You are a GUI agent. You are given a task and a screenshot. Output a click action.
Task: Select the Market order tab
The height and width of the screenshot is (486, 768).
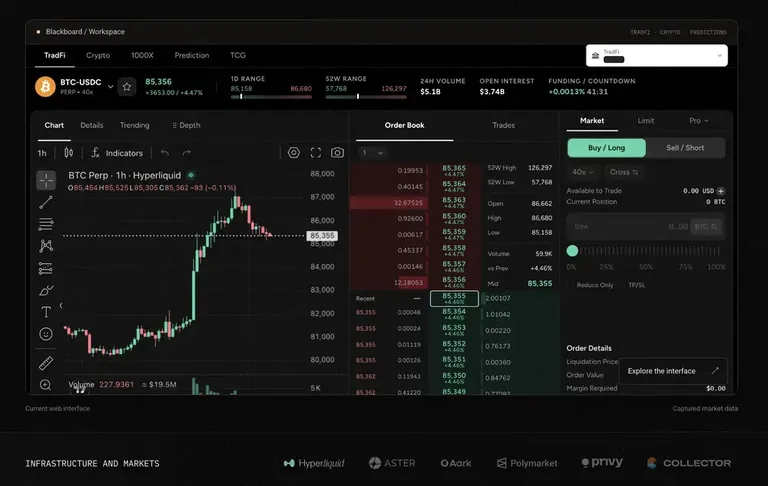(592, 121)
